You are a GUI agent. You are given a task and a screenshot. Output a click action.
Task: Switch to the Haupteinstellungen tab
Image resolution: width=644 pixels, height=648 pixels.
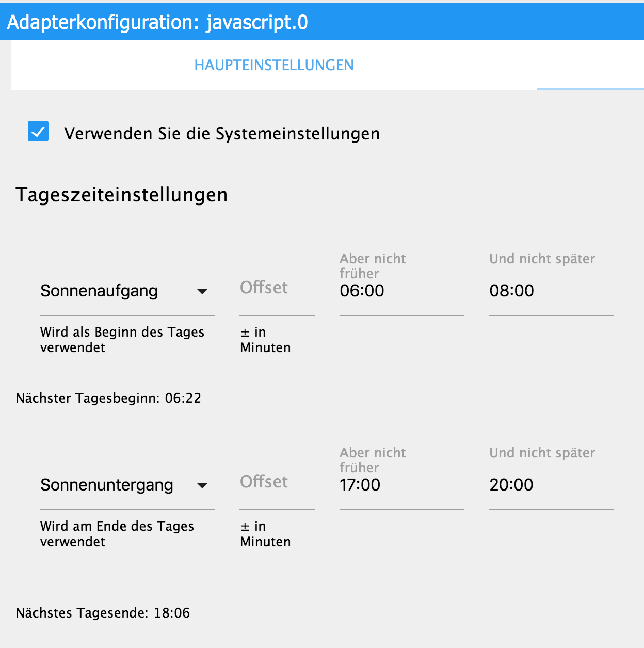273,65
